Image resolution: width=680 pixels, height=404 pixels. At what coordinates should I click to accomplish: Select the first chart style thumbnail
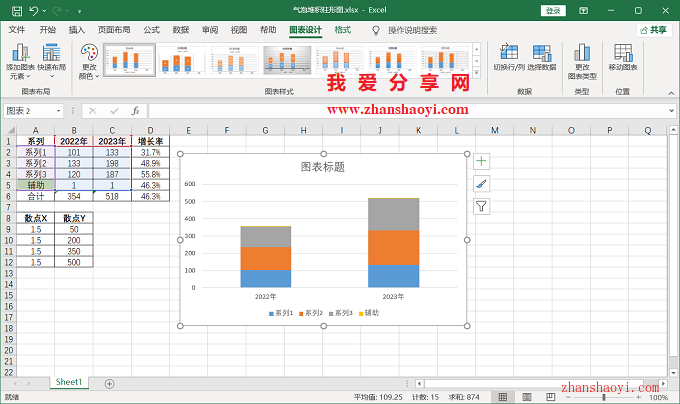click(129, 60)
